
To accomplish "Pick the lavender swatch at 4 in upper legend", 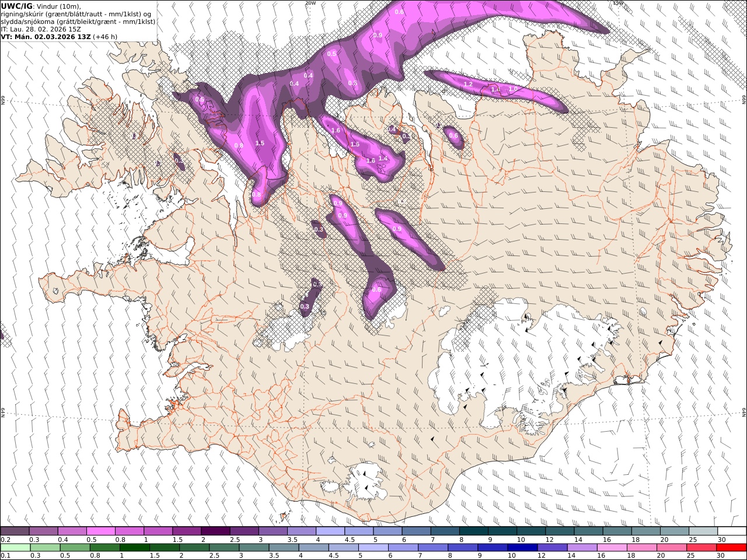I will [x=329, y=531].
